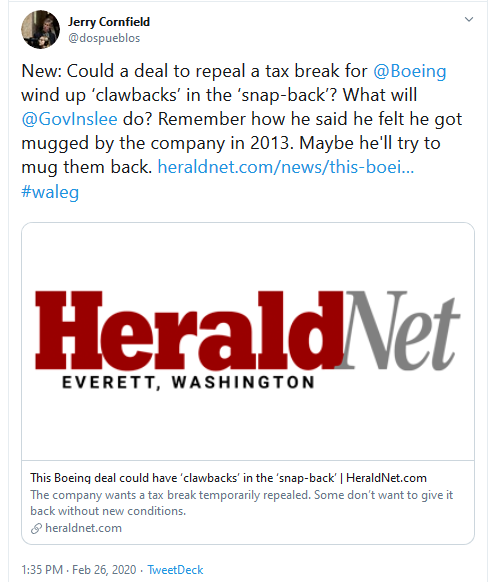Image resolution: width=489 pixels, height=582 pixels.
Task: Click the red Herald part of logo
Action: [x=189, y=330]
